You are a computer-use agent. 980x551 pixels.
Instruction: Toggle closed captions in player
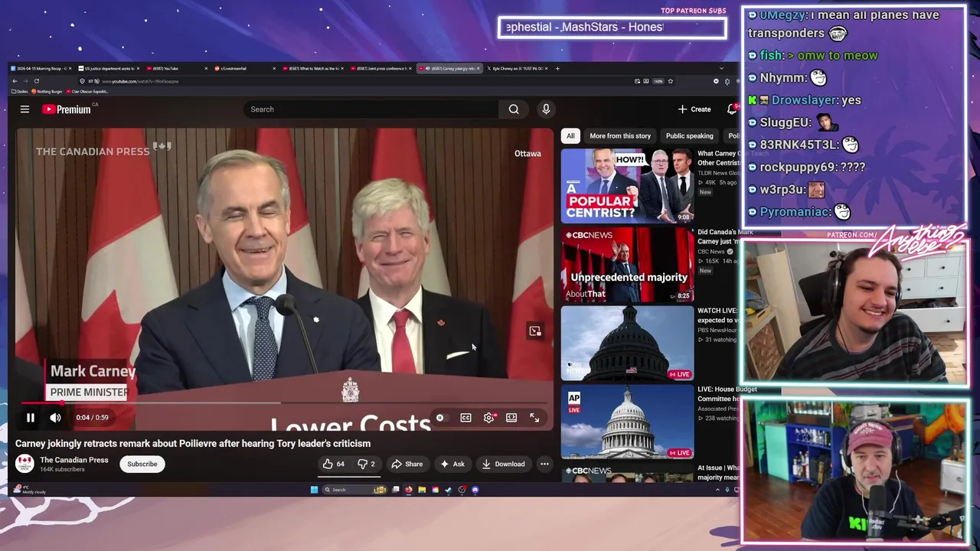point(465,418)
